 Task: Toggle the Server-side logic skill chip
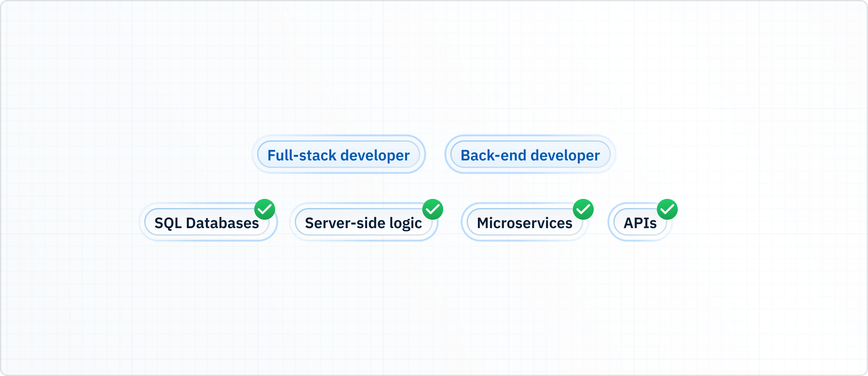tap(363, 223)
